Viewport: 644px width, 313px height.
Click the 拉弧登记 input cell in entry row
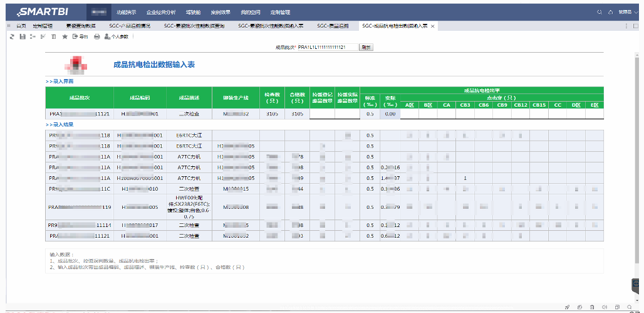tap(322, 114)
